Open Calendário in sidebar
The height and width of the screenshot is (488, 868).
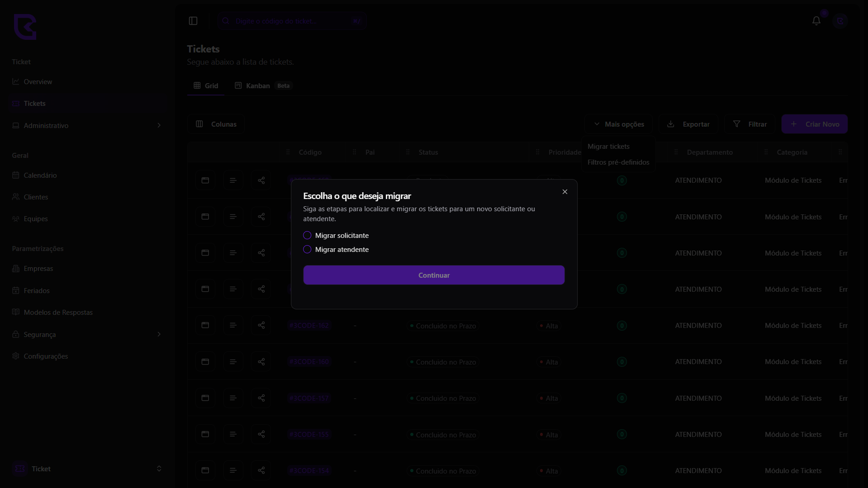[x=40, y=175]
